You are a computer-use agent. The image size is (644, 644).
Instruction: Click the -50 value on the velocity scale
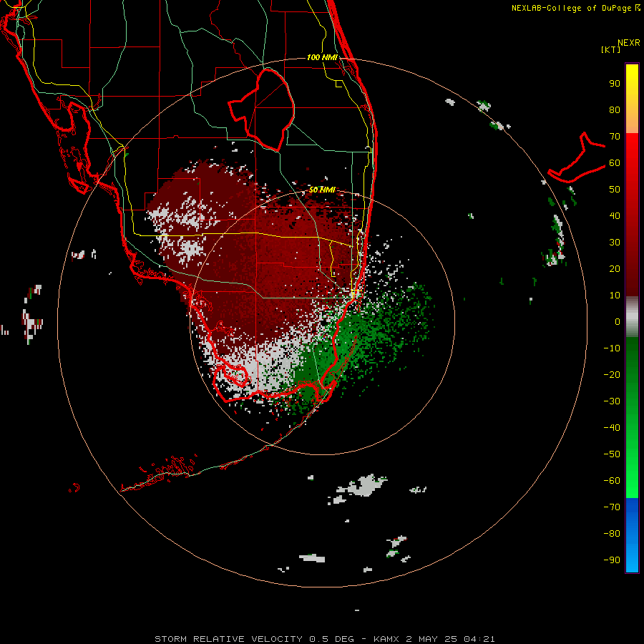point(612,454)
